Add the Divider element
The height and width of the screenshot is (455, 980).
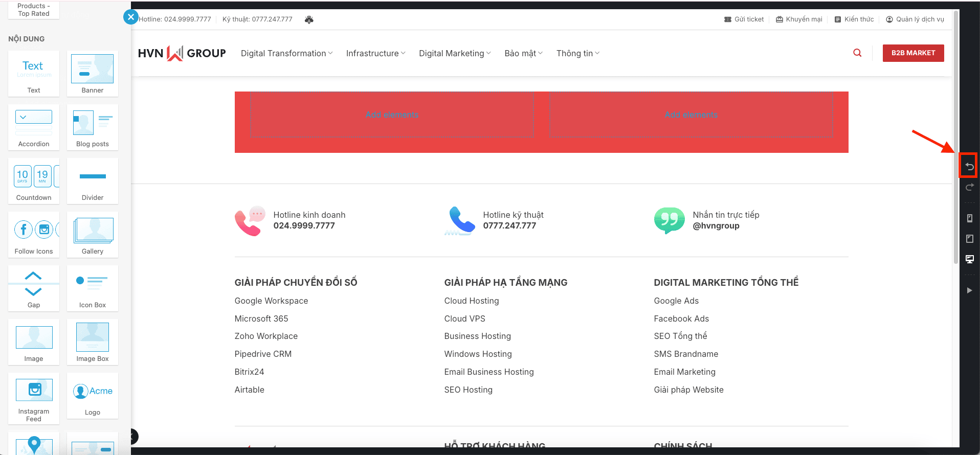point(93,181)
